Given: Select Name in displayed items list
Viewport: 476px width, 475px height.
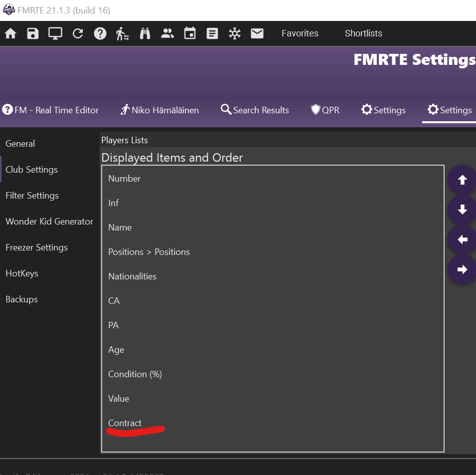Looking at the screenshot, I should coord(273,228).
